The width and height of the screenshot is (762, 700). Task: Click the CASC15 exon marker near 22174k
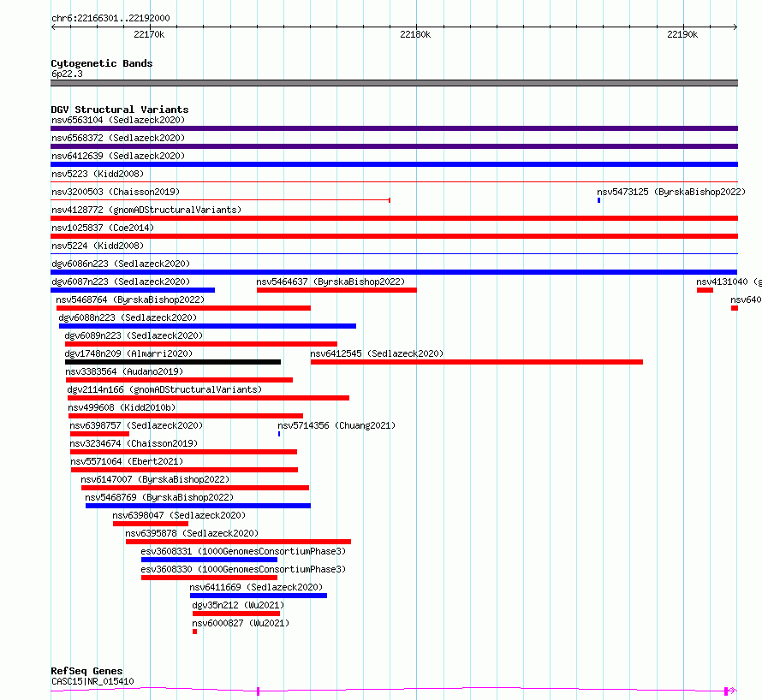pyautogui.click(x=258, y=691)
